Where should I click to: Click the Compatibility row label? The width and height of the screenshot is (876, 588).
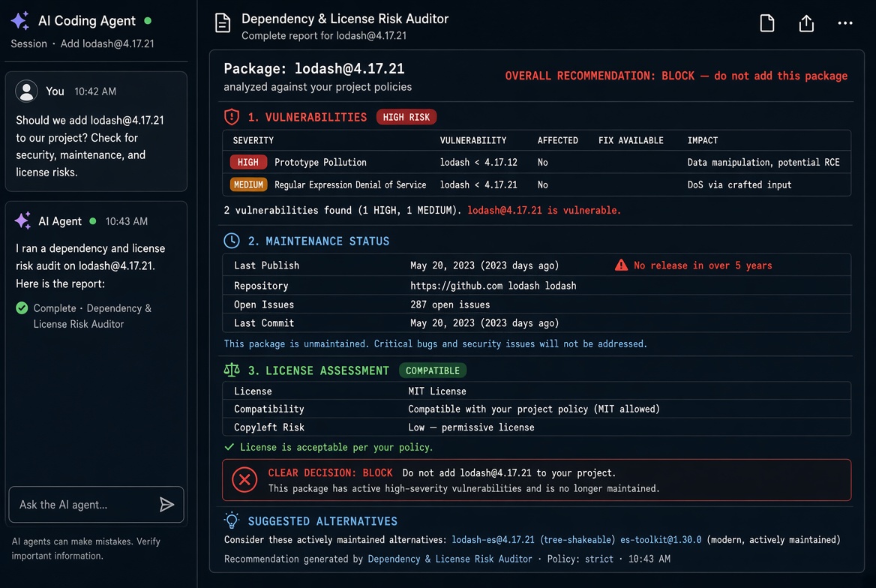point(268,409)
